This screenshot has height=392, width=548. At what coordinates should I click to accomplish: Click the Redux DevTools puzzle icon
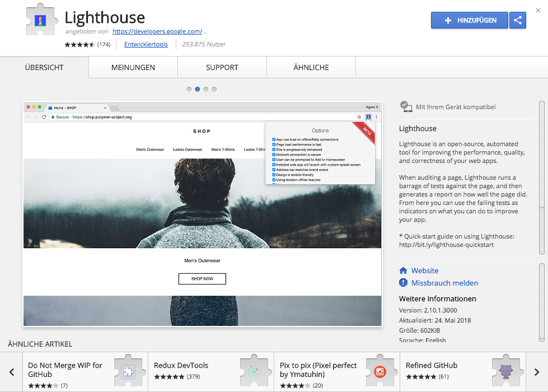pyautogui.click(x=255, y=371)
